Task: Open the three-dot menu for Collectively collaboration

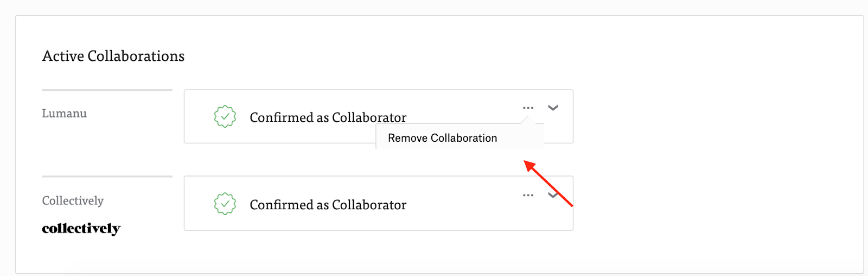Action: coord(528,195)
